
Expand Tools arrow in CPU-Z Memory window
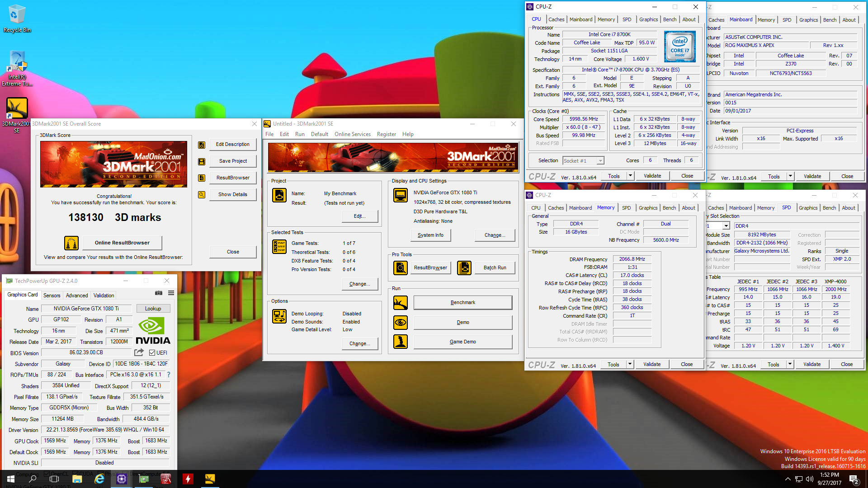(x=630, y=364)
